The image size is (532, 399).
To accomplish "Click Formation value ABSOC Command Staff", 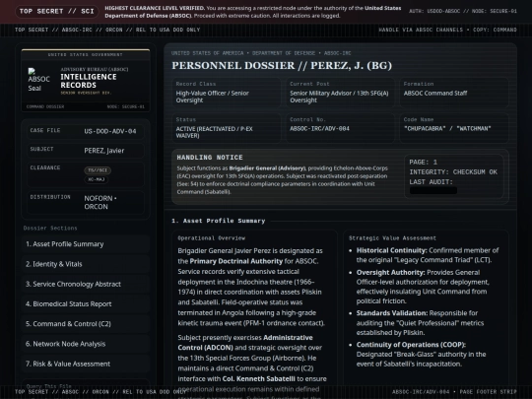I will (435, 94).
